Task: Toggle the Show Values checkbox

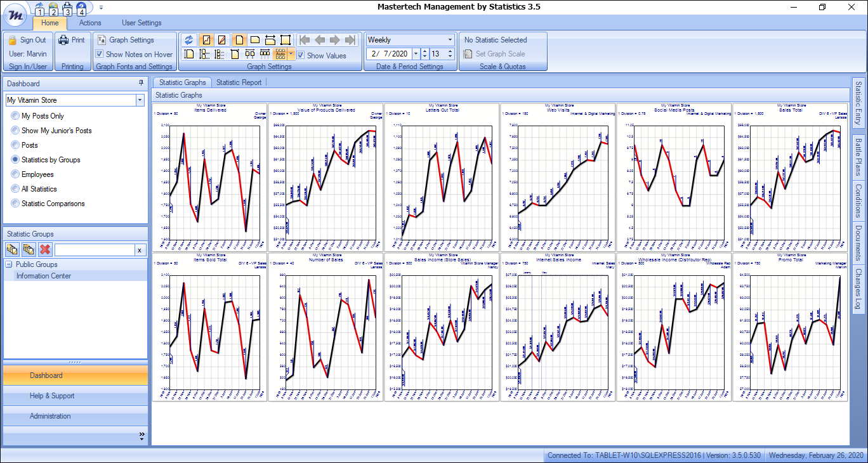Action: coord(301,55)
